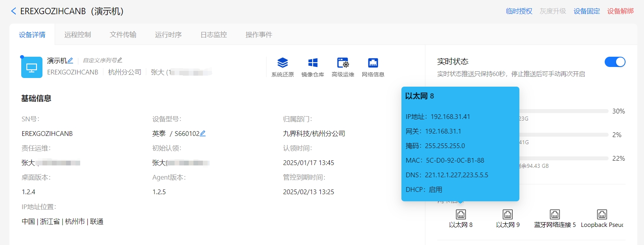Click DHCP 启用 entry
644x245 pixels.
(x=424, y=189)
